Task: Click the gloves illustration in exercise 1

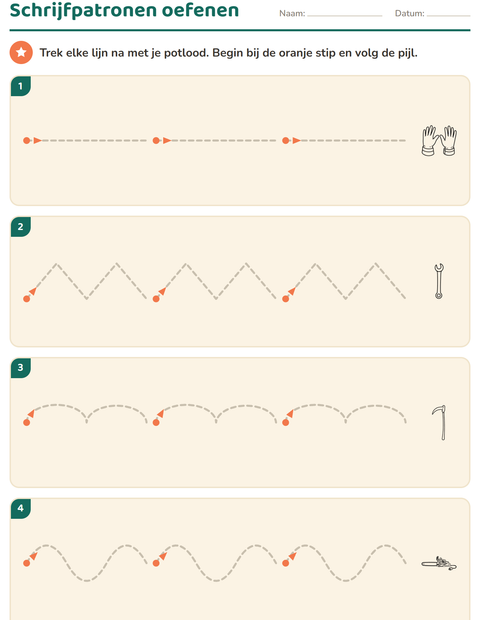Action: coord(439,141)
